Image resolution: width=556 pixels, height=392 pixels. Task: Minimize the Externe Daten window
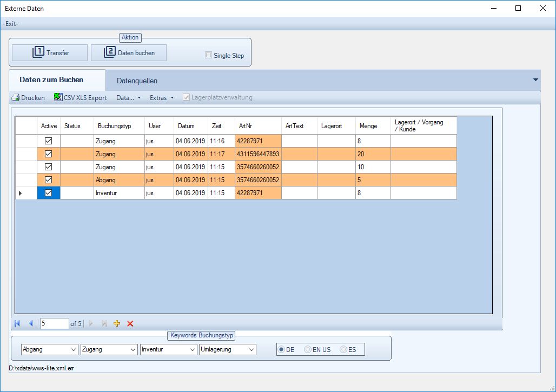pos(494,8)
